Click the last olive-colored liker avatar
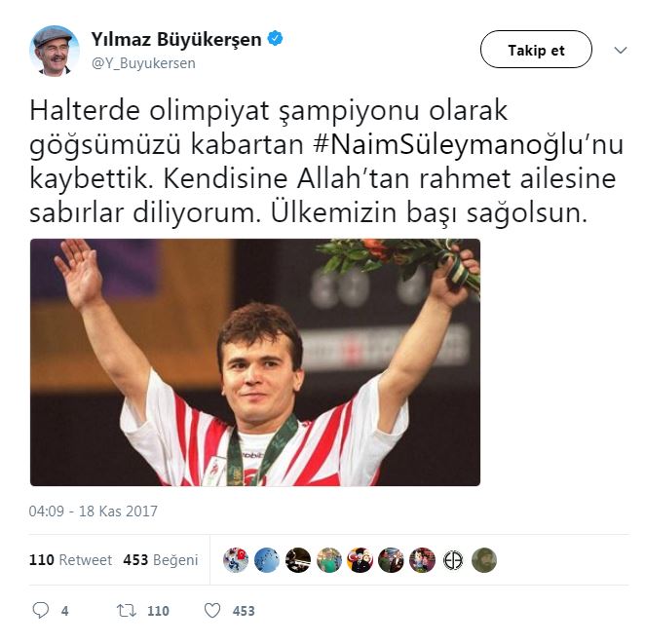The width and height of the screenshot is (645, 644). [484, 560]
